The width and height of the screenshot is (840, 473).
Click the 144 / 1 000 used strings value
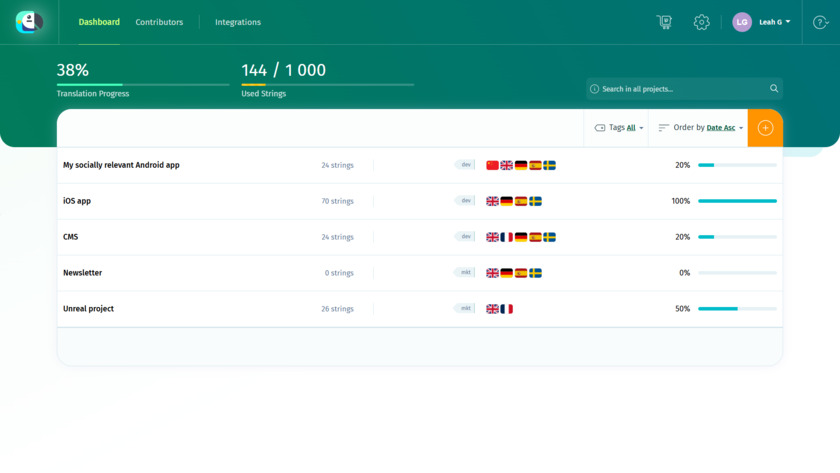(x=283, y=70)
